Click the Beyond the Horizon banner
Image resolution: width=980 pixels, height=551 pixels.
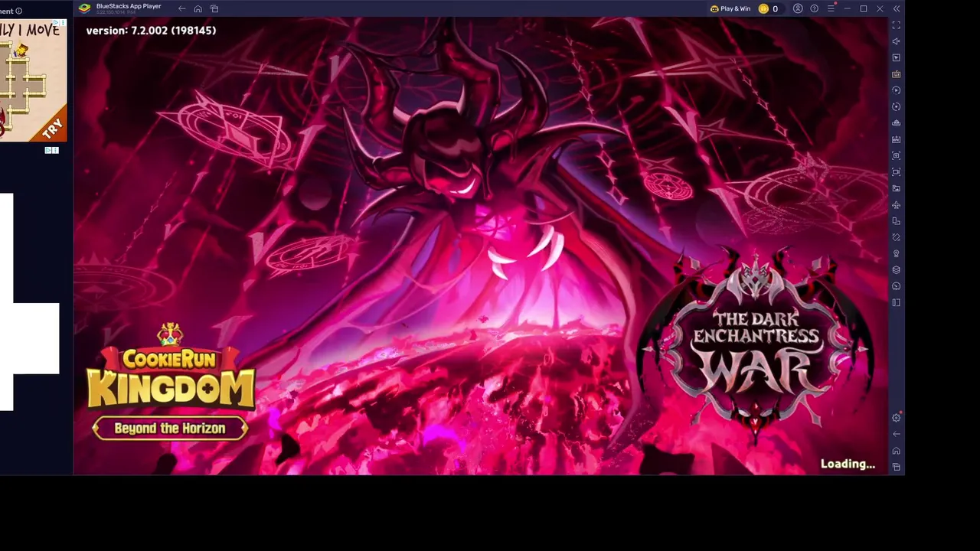pyautogui.click(x=170, y=429)
